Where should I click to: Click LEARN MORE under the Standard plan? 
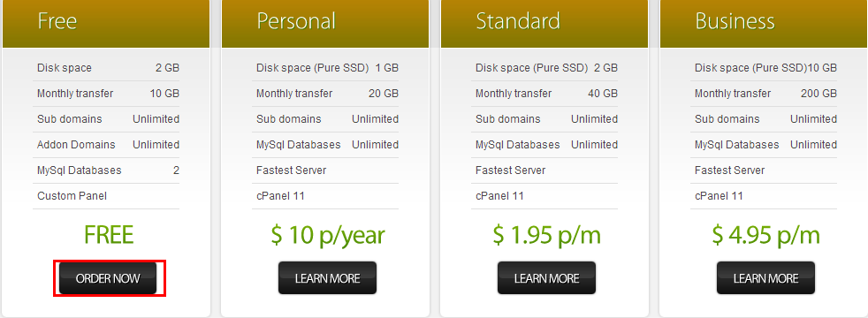546,277
